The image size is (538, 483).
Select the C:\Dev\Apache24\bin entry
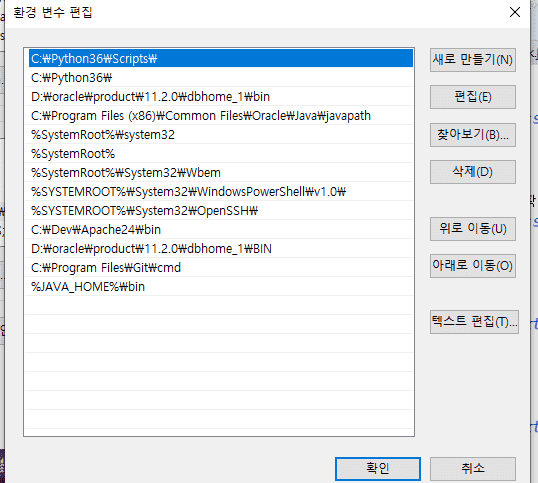coord(221,229)
